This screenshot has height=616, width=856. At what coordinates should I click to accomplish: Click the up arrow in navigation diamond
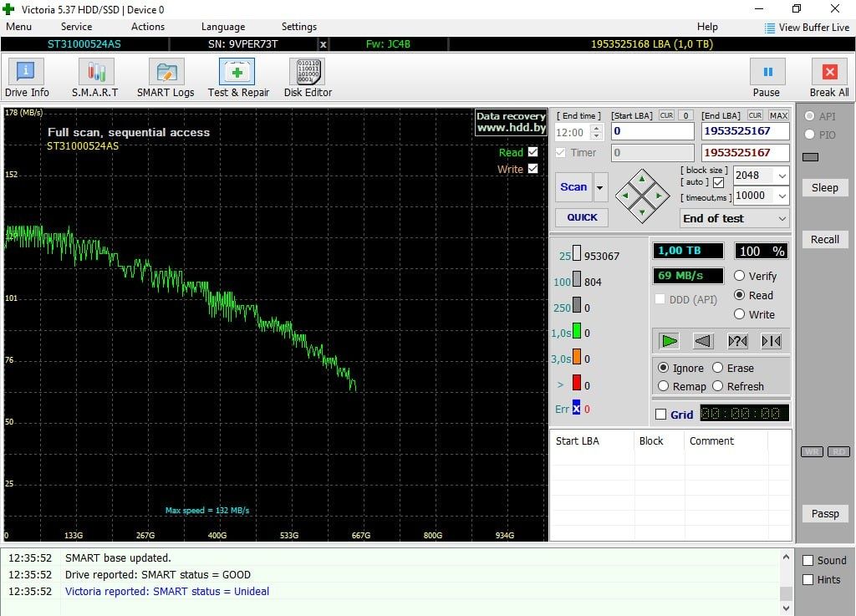tap(642, 178)
